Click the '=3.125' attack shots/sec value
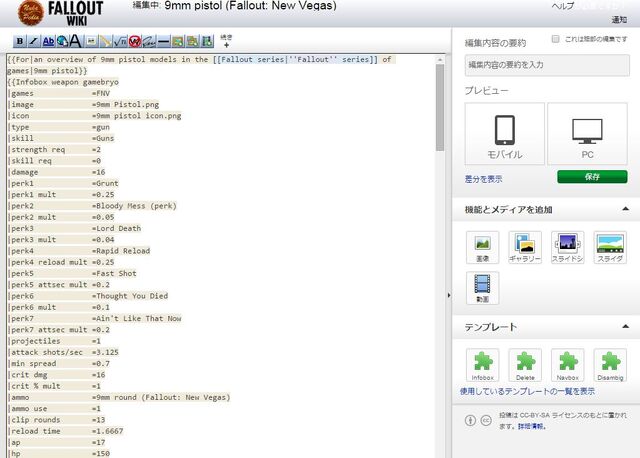Screen dimensions: 640x458 105,352
